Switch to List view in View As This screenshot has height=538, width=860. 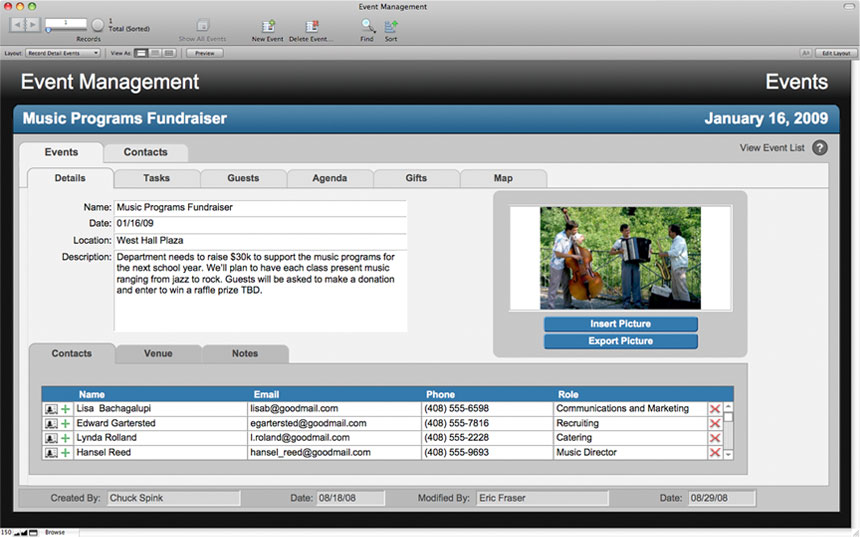pyautogui.click(x=155, y=53)
